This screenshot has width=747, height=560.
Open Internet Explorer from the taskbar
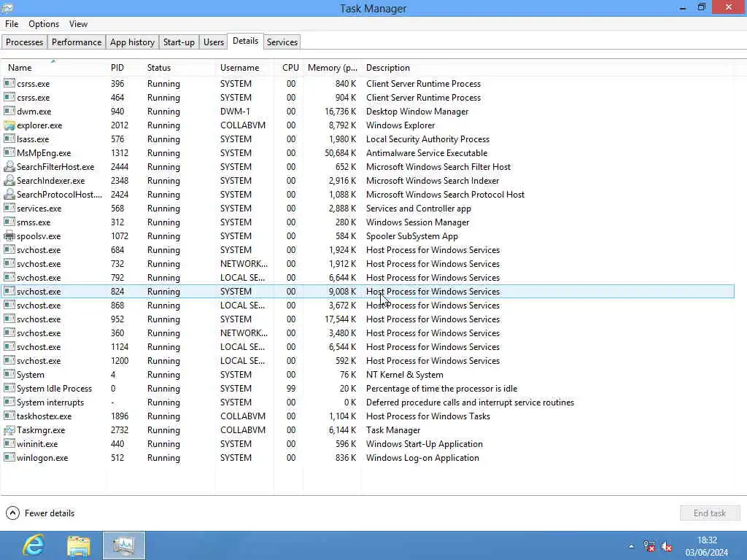(34, 545)
